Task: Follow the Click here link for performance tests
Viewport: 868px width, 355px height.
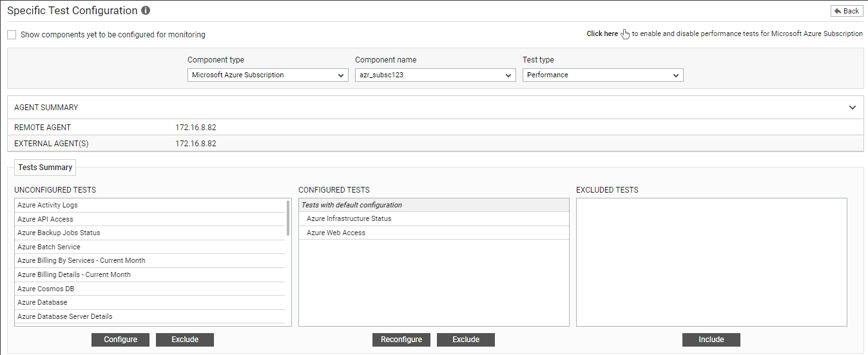Action: pos(602,34)
